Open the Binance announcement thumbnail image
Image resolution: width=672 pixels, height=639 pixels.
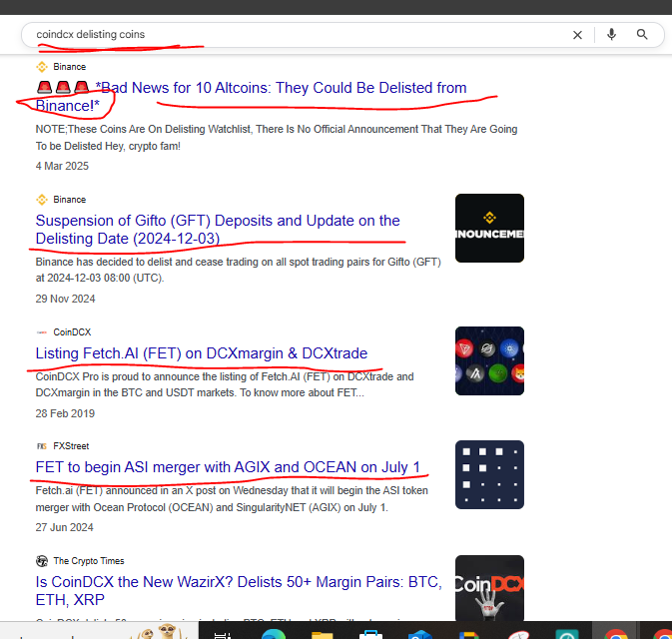coord(489,228)
